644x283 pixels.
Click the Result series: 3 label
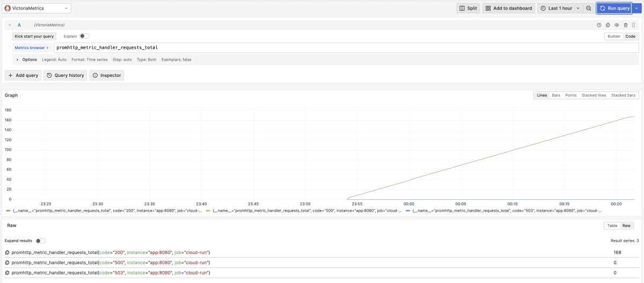[624, 241]
